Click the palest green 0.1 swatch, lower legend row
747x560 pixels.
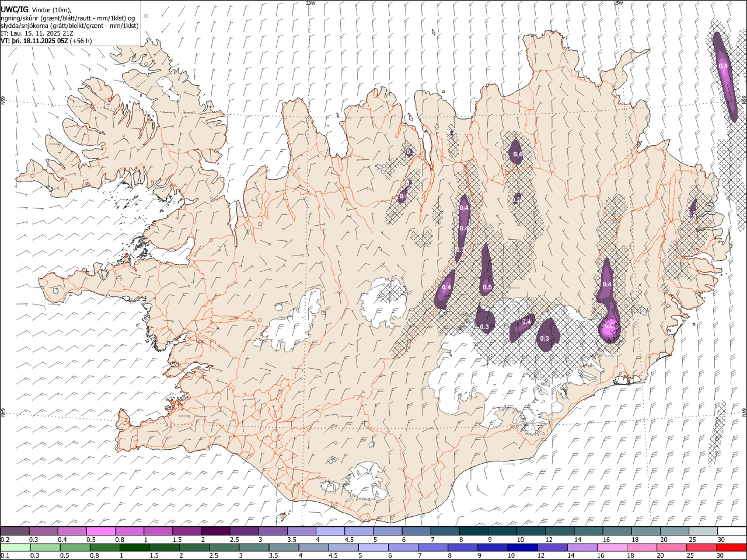pyautogui.click(x=16, y=547)
